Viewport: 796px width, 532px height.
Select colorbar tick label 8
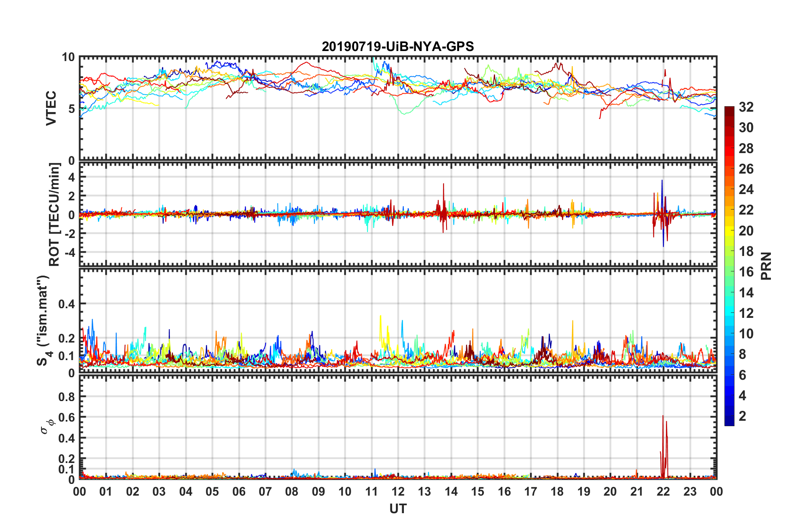pyautogui.click(x=742, y=354)
